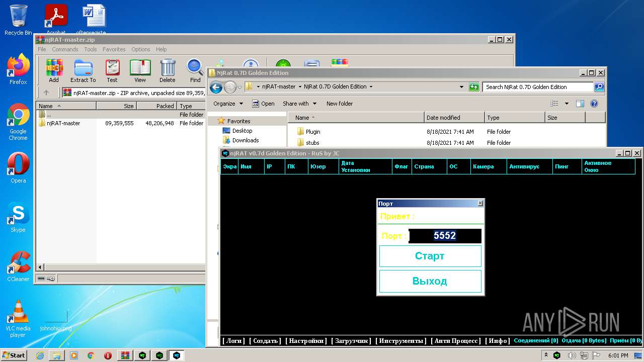Click the port number field 5552
644x362 pixels.
click(445, 236)
